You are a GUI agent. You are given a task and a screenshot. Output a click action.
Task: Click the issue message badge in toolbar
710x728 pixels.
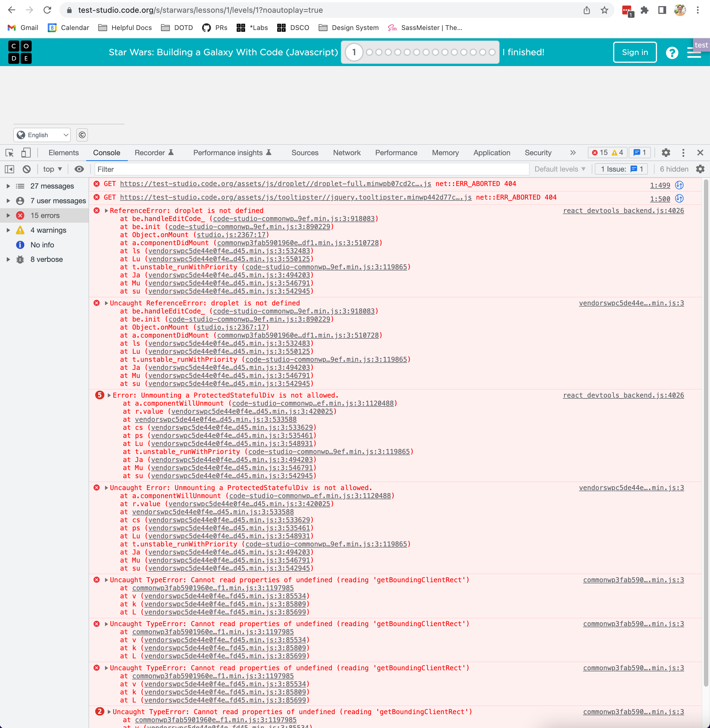pyautogui.click(x=640, y=152)
